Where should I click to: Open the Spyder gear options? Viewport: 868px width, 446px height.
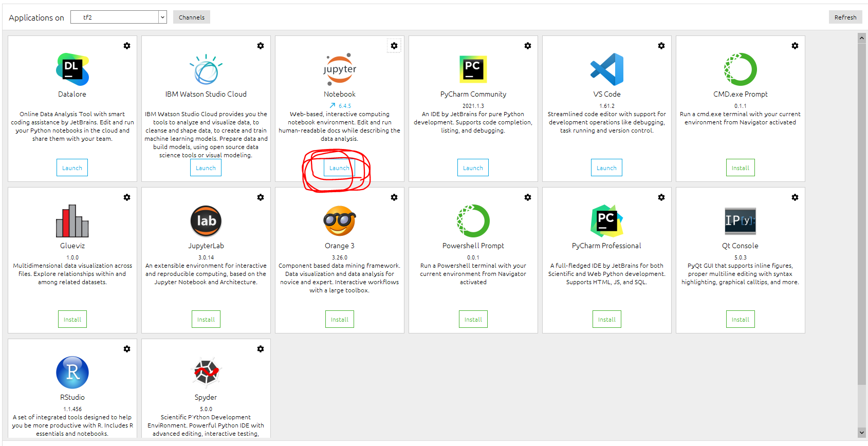261,349
